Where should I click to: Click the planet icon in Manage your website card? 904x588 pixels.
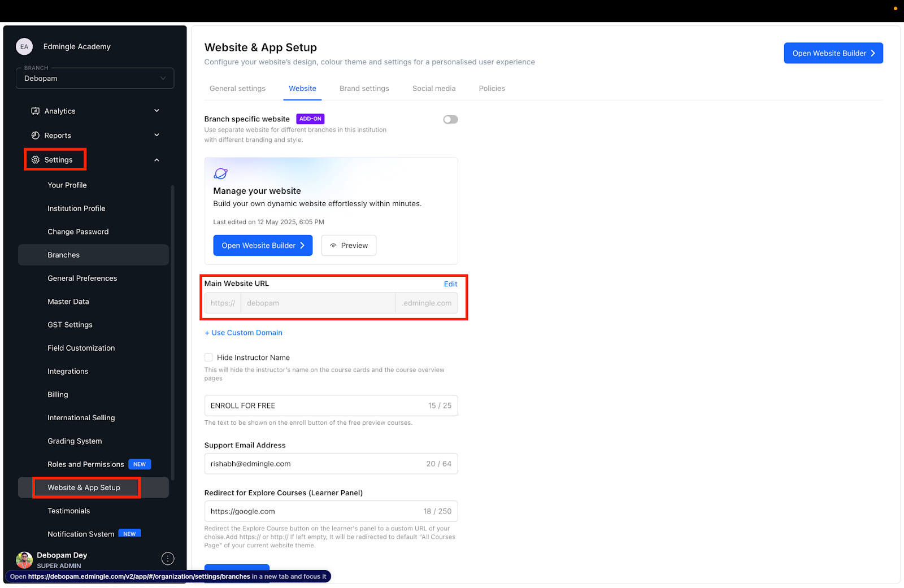click(221, 173)
